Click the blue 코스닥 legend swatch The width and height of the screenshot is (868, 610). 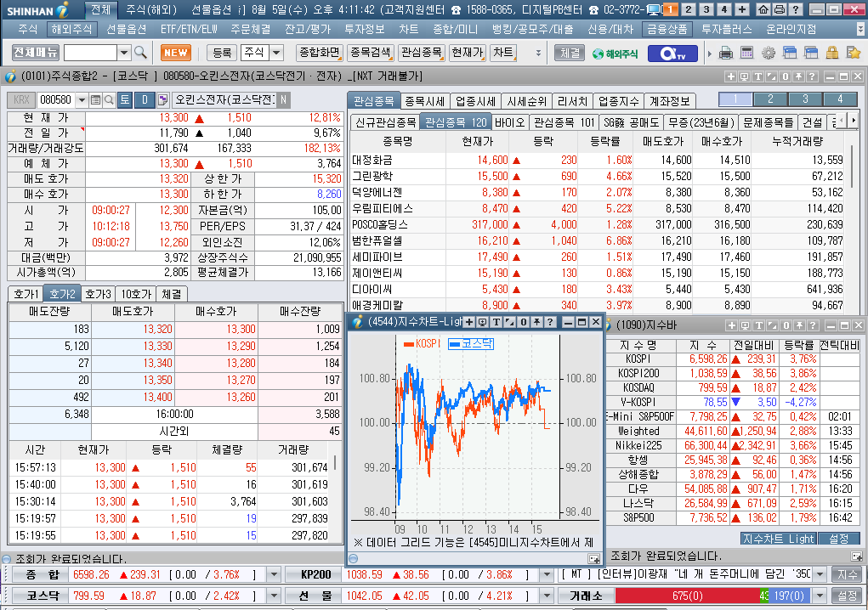pyautogui.click(x=455, y=344)
